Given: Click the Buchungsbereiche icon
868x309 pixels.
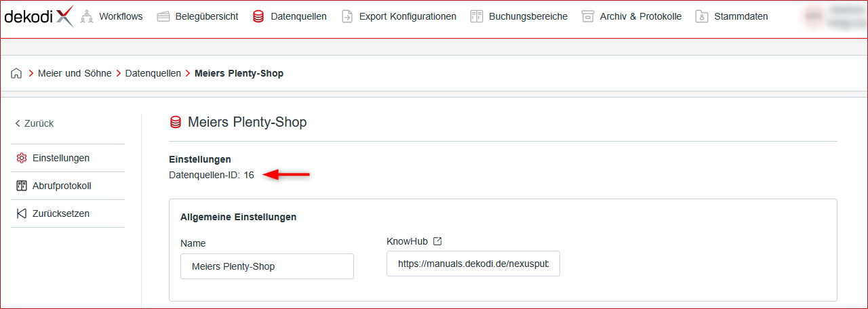Looking at the screenshot, I should coord(477,16).
